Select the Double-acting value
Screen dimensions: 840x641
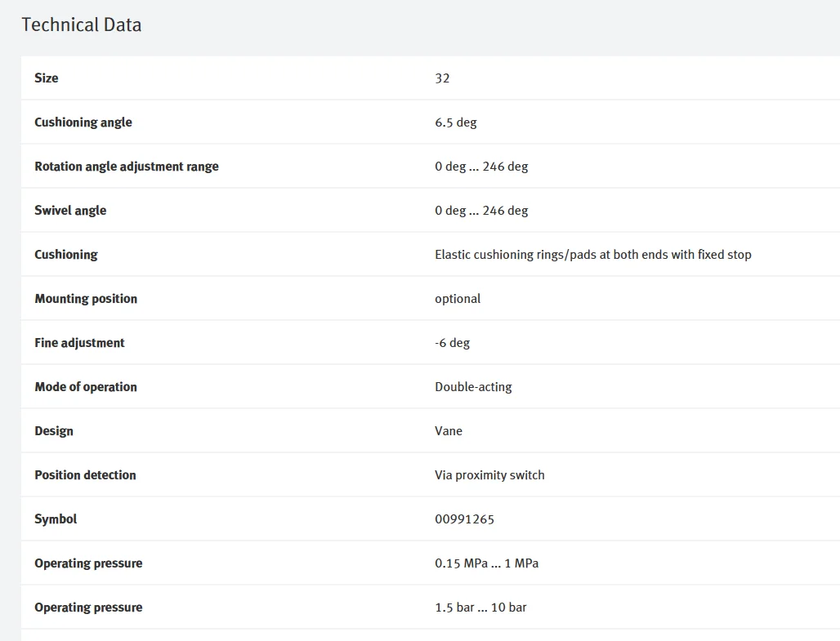pyautogui.click(x=473, y=387)
